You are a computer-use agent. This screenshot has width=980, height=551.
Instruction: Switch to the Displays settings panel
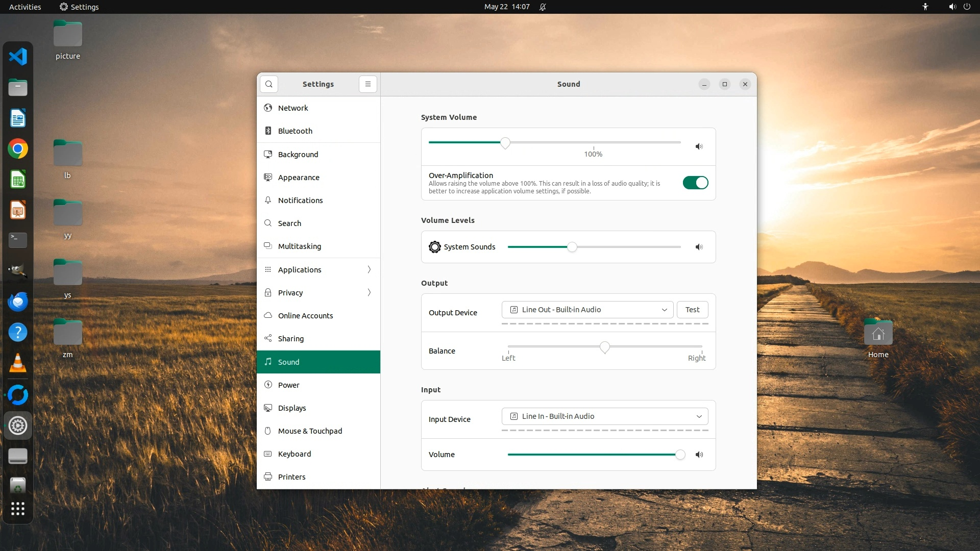(x=292, y=408)
